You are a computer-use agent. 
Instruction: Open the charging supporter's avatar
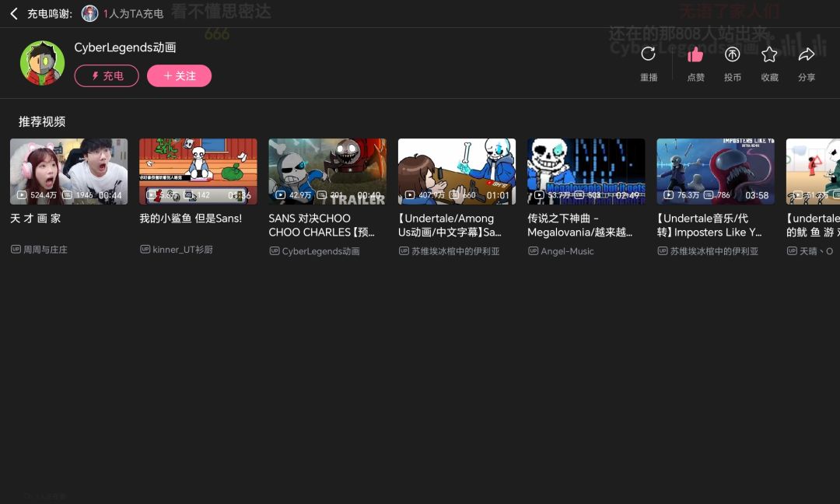click(x=89, y=13)
